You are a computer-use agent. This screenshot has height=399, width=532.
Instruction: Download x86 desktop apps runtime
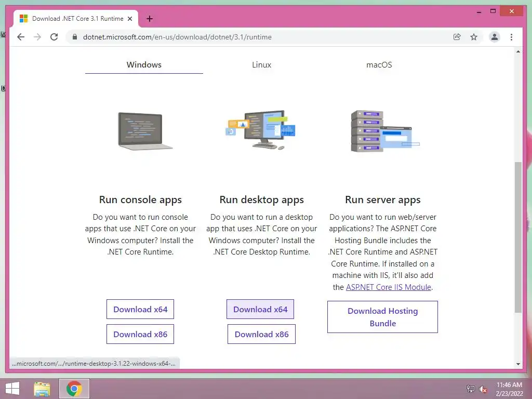pyautogui.click(x=262, y=334)
